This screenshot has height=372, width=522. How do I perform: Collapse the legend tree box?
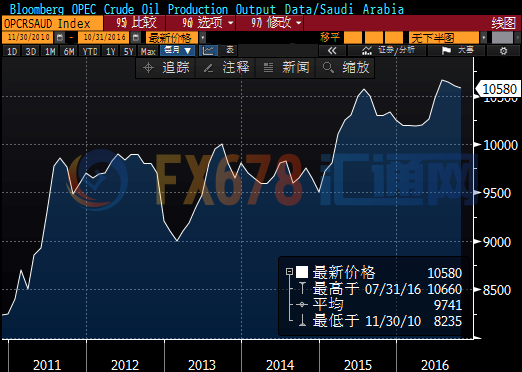(289, 272)
